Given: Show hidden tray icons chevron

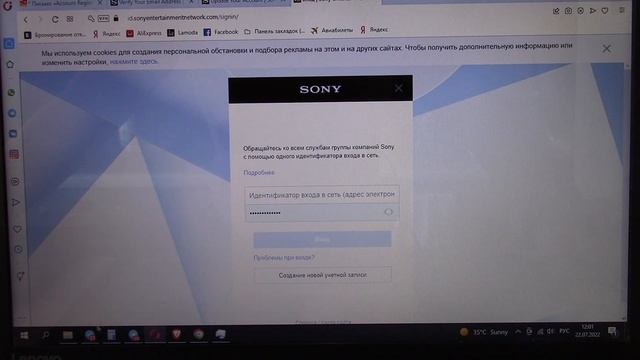Looking at the screenshot, I should tap(518, 332).
